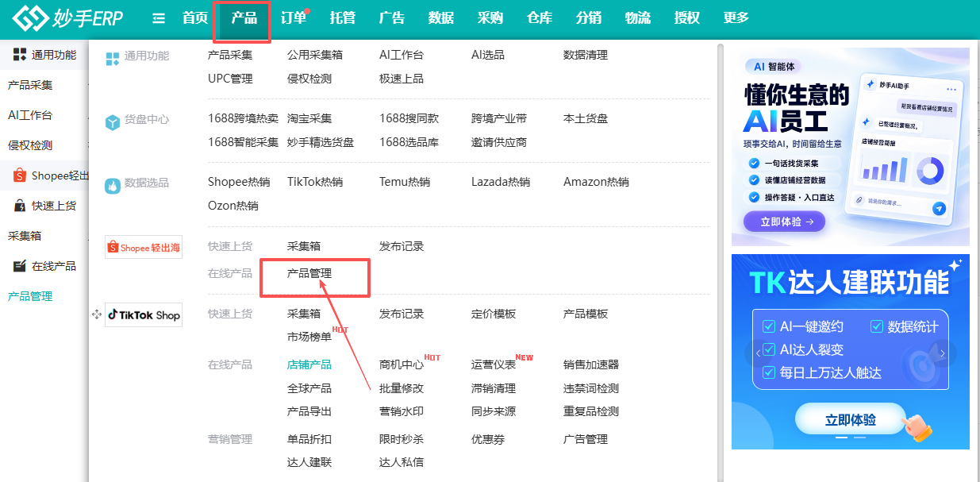Open 批量修改 link
The image size is (980, 482).
402,388
